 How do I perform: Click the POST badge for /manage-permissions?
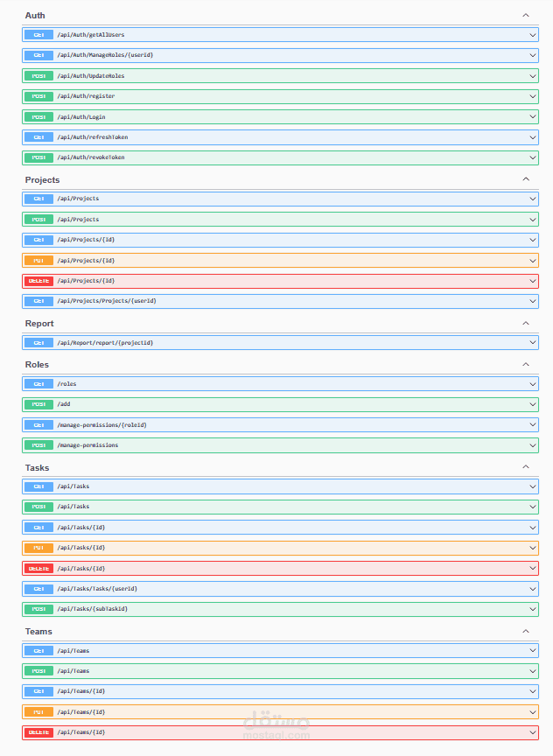tap(39, 445)
